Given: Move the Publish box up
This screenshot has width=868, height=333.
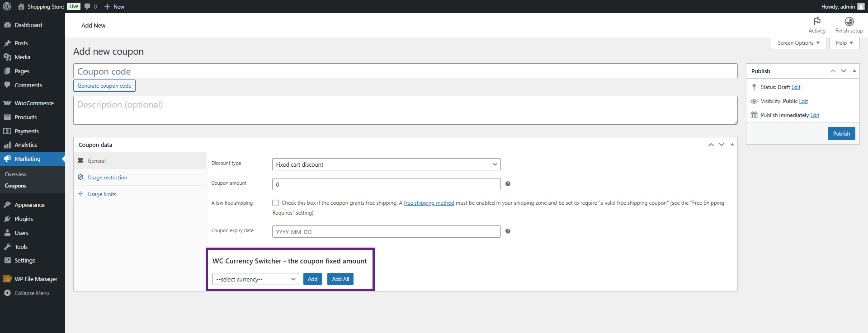Looking at the screenshot, I should click(833, 71).
